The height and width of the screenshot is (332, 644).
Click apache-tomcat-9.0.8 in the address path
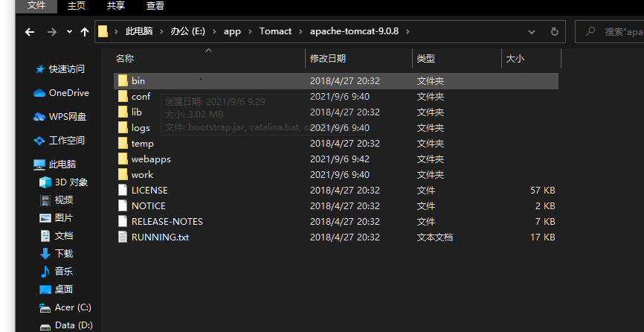(354, 31)
